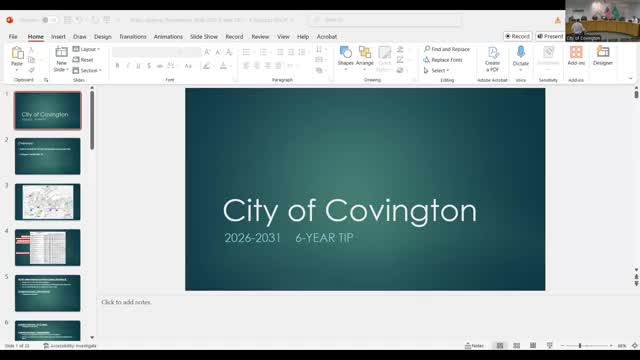
Task: Clear all text formatting
Action: pyautogui.click(x=229, y=52)
